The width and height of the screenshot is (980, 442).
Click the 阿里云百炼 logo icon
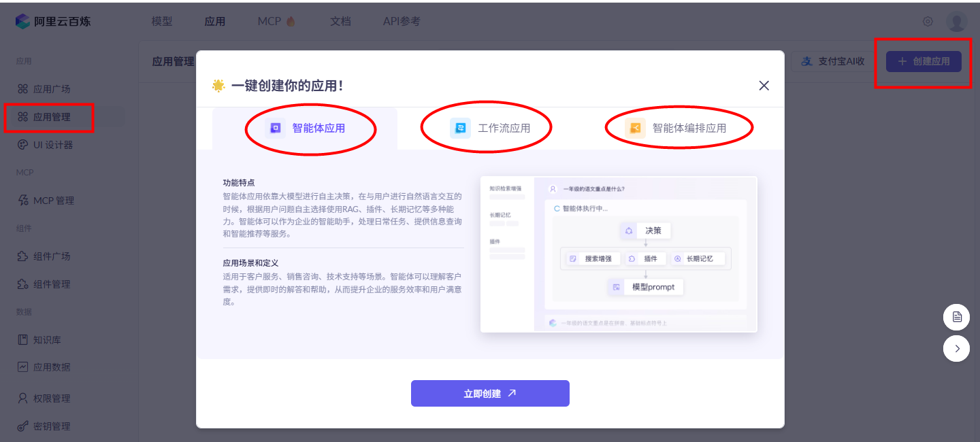point(23,21)
